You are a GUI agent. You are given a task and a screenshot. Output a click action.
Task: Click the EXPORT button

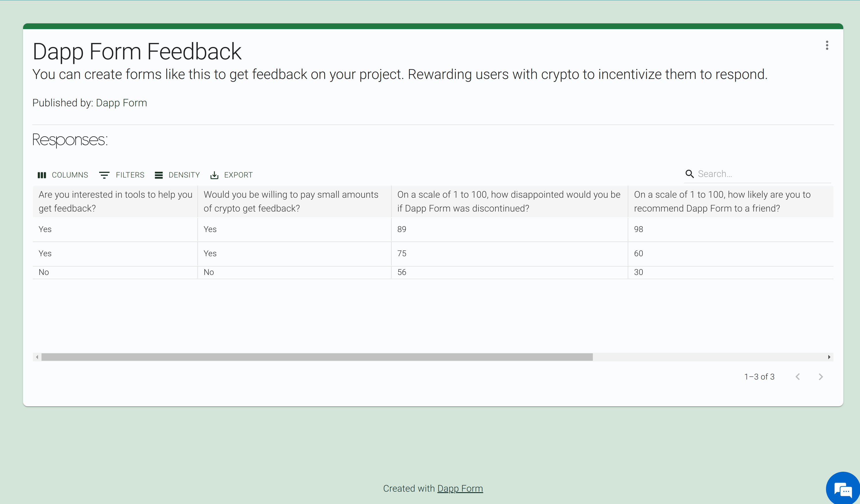point(231,175)
